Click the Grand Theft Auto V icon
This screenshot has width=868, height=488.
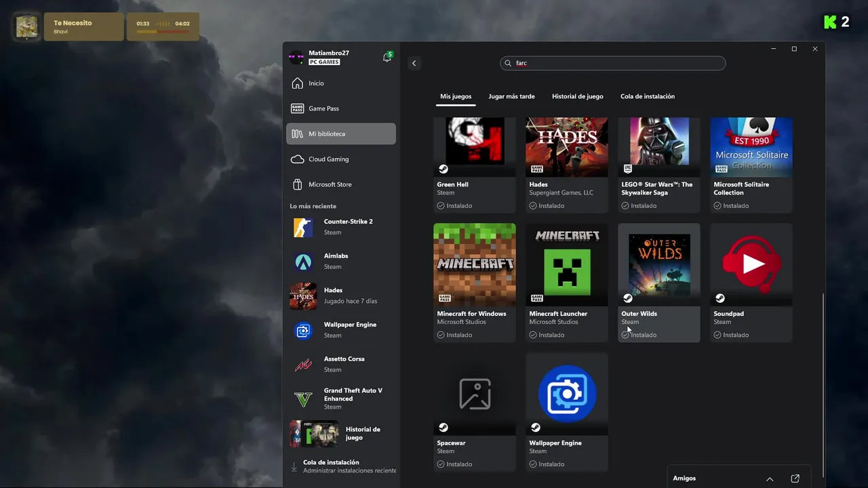[303, 399]
